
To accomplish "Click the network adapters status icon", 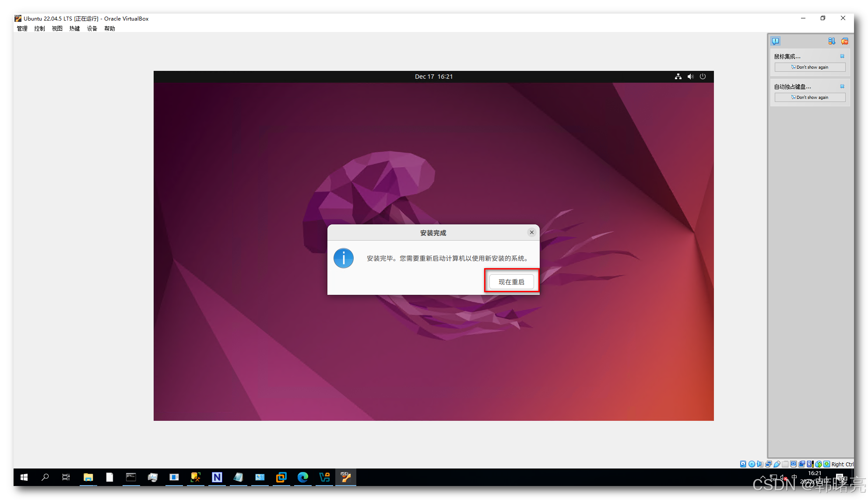I will (x=768, y=464).
